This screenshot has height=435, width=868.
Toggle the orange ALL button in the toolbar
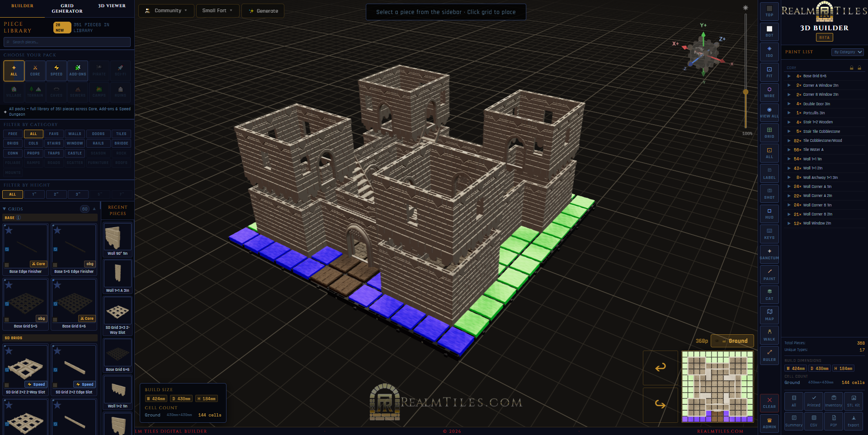769,153
